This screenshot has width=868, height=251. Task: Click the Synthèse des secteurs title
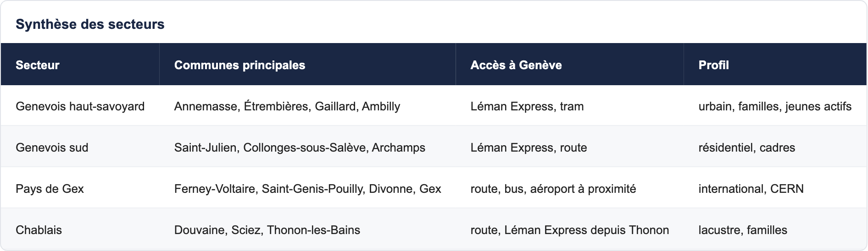pos(90,24)
